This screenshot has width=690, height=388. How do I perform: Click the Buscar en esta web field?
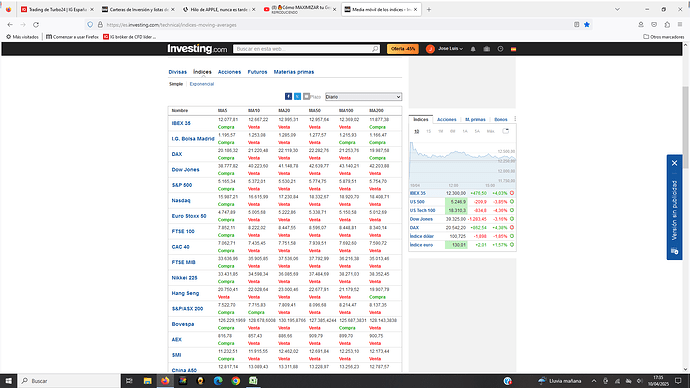click(303, 49)
